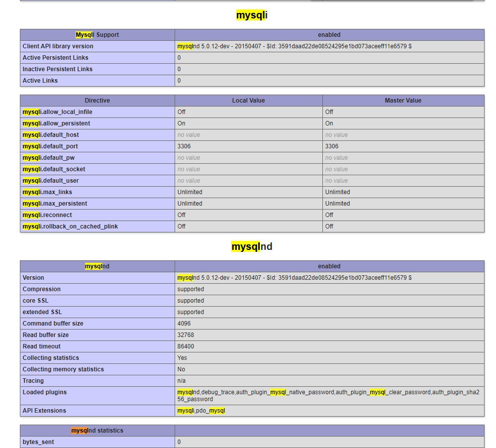Click the Command buffer size label
496x448 pixels.
coord(53,323)
